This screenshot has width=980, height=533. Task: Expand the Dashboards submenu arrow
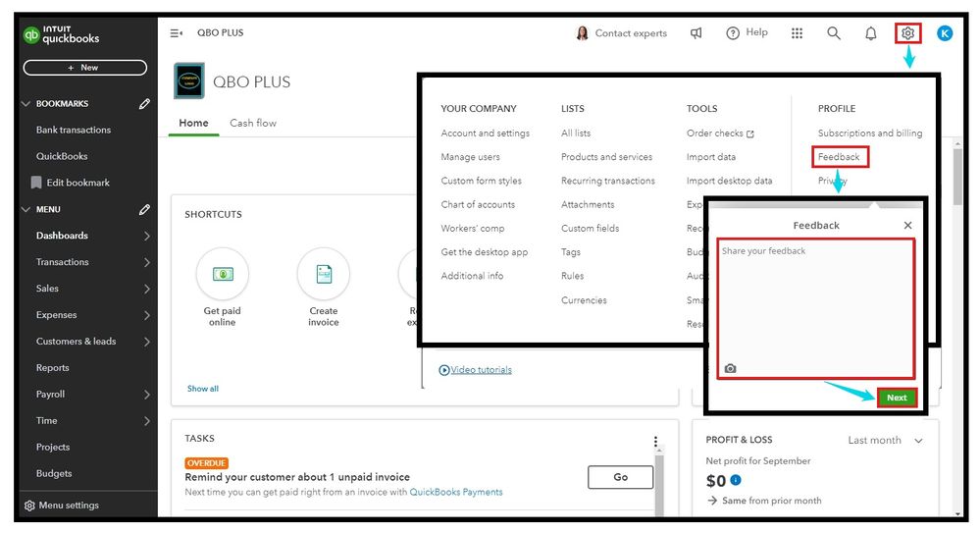147,236
